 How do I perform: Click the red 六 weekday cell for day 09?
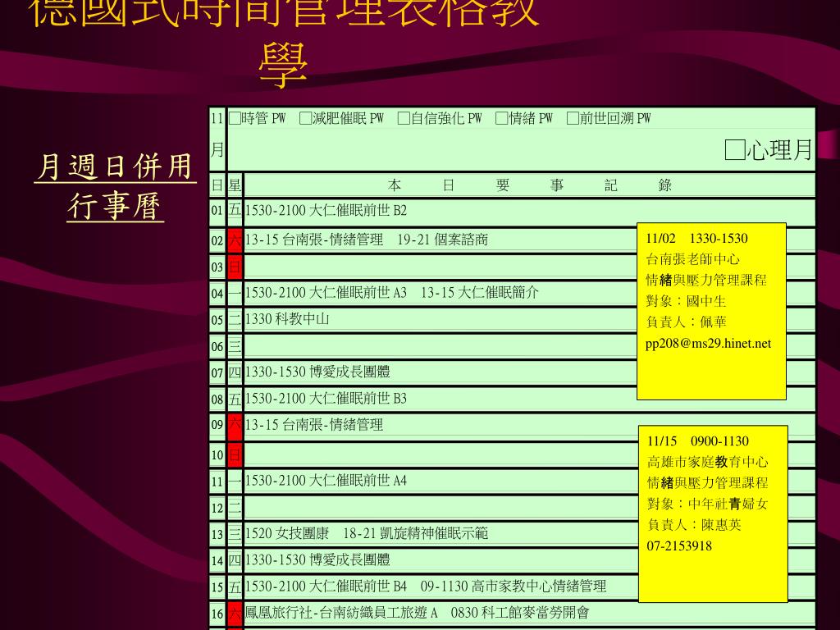[235, 426]
